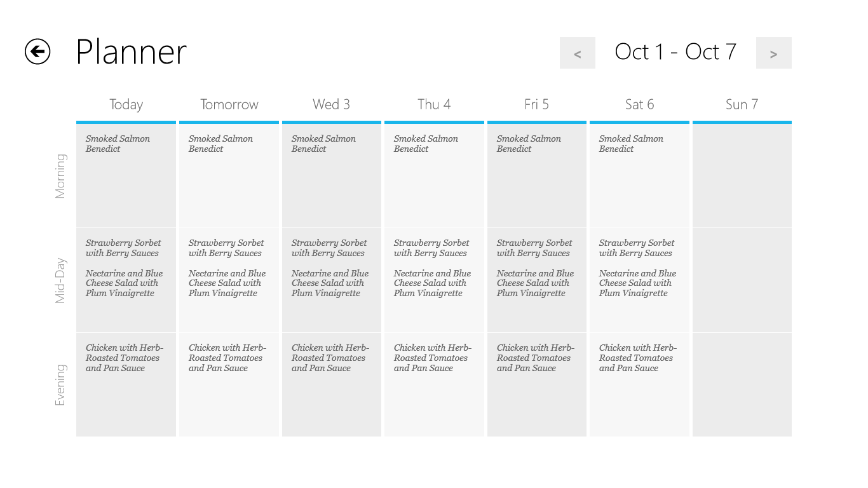
Task: Open Today's Nectarine and Blue Cheese Salad
Action: [x=124, y=283]
